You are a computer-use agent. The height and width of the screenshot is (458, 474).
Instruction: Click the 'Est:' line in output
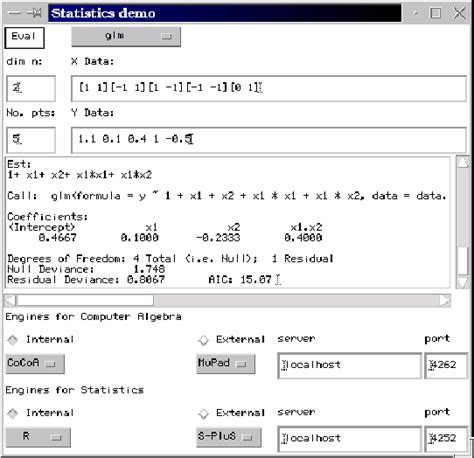pyautogui.click(x=19, y=164)
